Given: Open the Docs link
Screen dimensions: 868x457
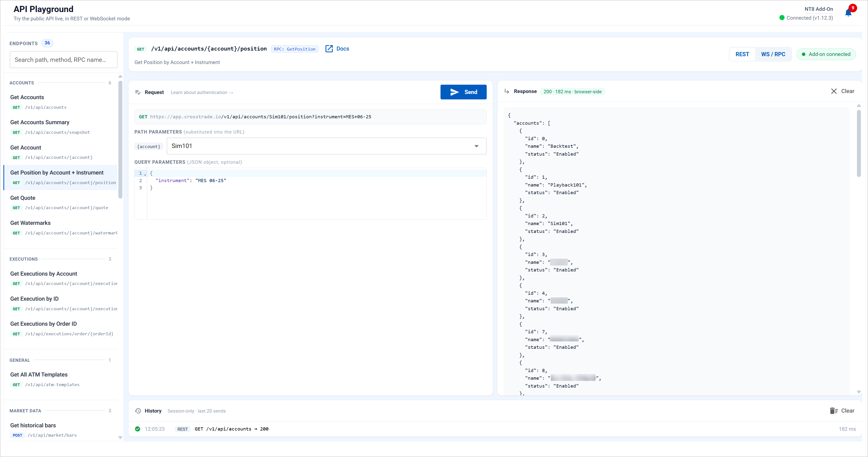Looking at the screenshot, I should point(337,49).
